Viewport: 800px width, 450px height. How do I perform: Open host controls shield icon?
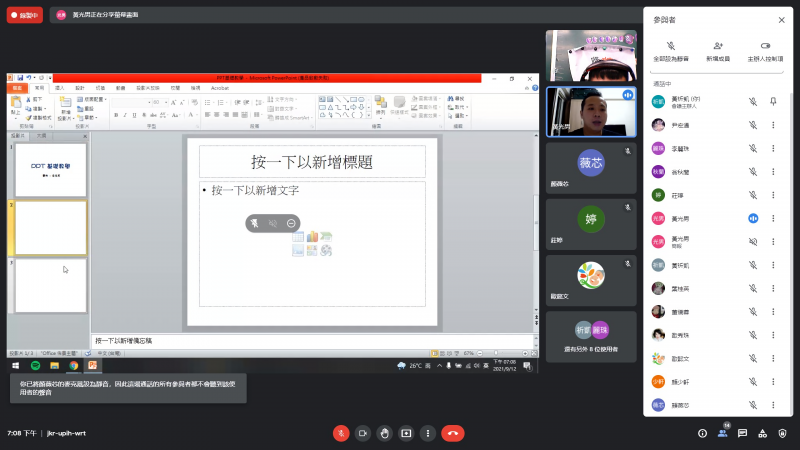click(782, 433)
